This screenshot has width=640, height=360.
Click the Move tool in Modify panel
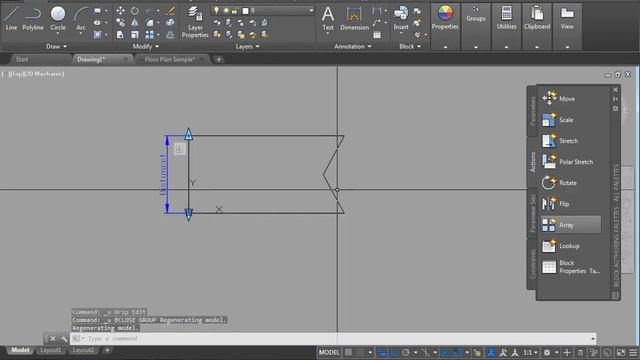coord(120,11)
